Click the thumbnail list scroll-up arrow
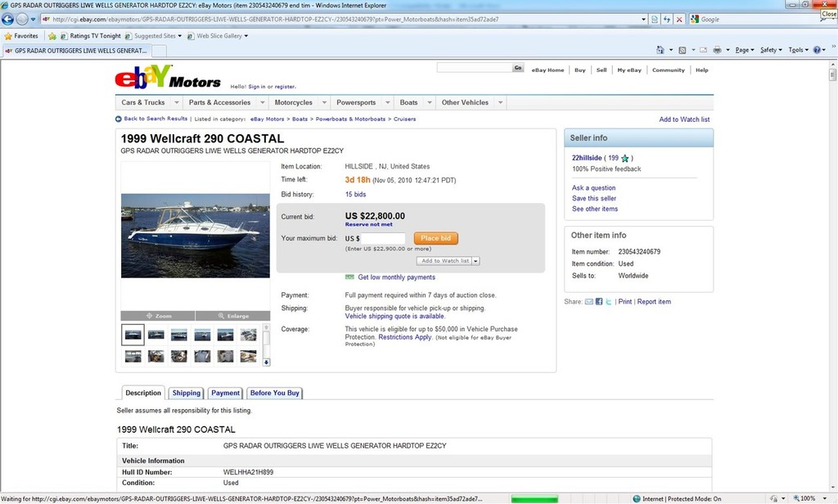The height and width of the screenshot is (504, 838). pyautogui.click(x=266, y=327)
